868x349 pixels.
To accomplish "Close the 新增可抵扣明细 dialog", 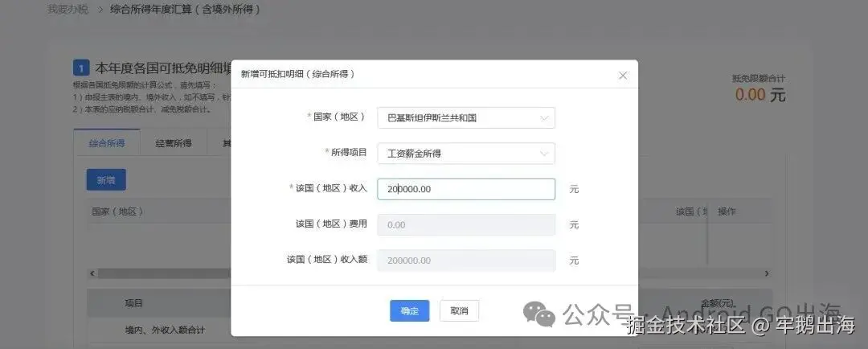I will coord(623,76).
